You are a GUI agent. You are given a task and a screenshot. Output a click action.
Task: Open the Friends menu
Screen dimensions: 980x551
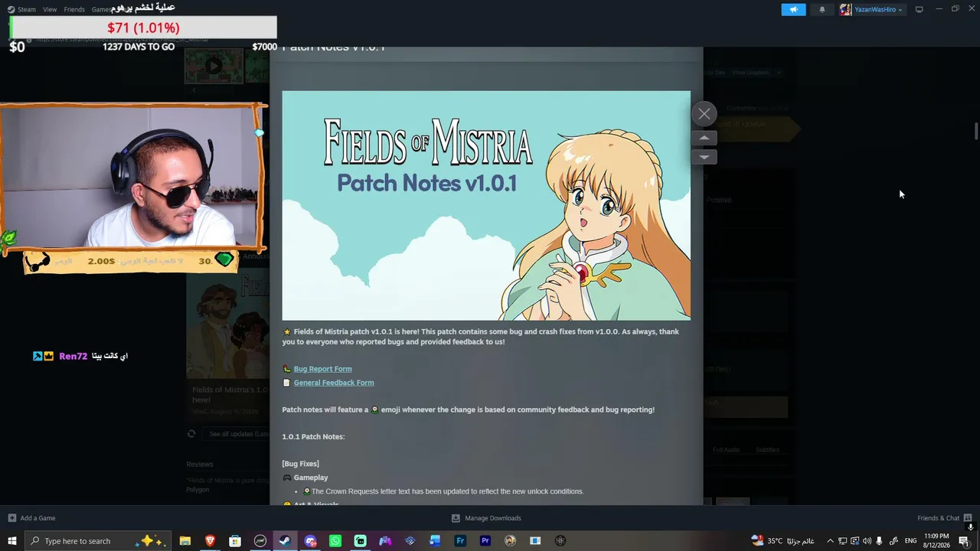pyautogui.click(x=74, y=9)
